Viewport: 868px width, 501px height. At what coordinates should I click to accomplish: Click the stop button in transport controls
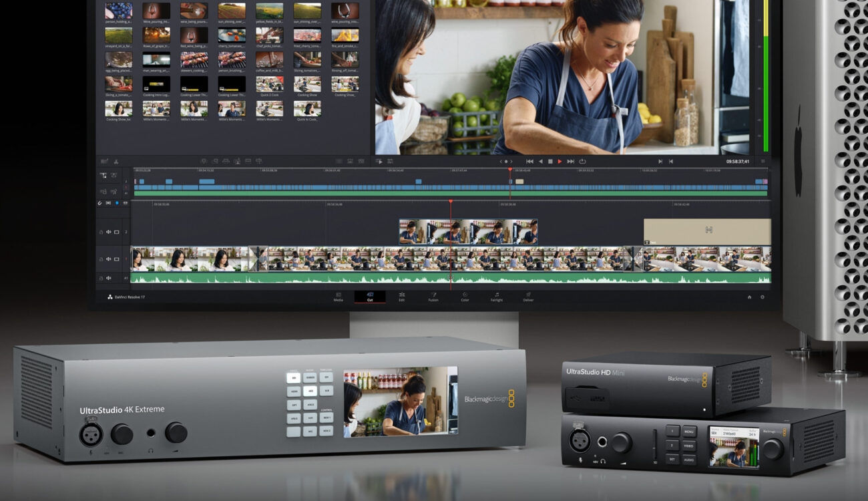(x=550, y=161)
